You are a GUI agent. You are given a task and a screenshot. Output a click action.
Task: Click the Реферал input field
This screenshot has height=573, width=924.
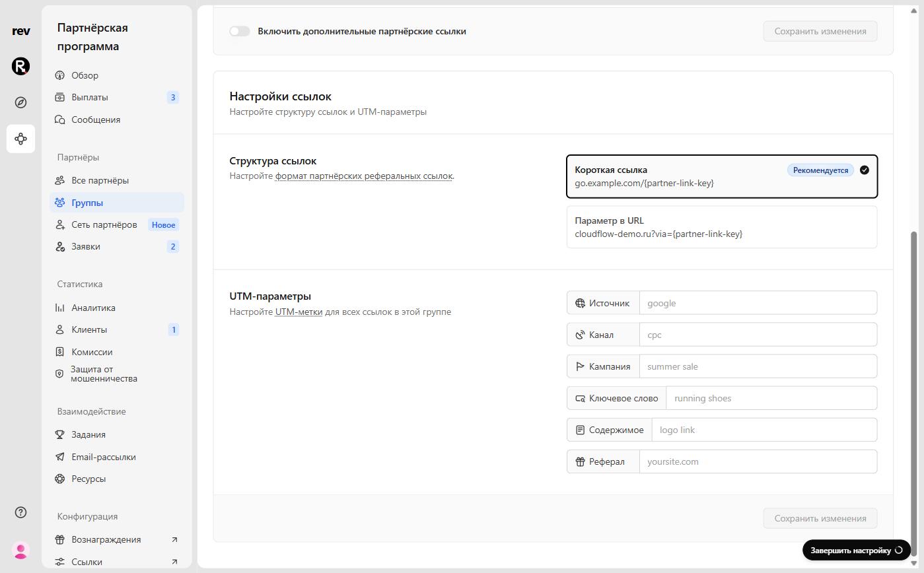click(x=758, y=461)
